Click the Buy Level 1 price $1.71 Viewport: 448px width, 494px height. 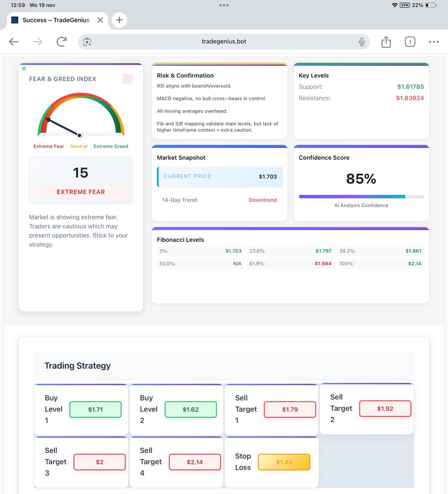(95, 410)
